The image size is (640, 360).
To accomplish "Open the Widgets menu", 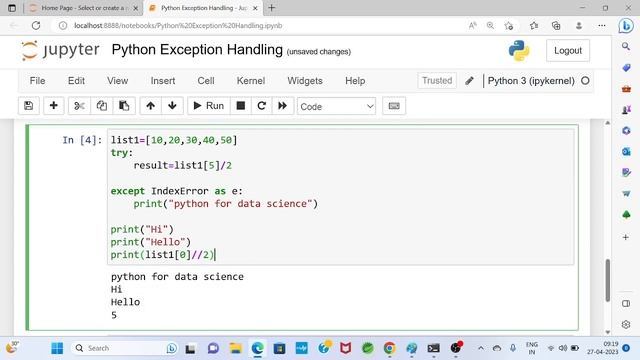I will click(305, 81).
